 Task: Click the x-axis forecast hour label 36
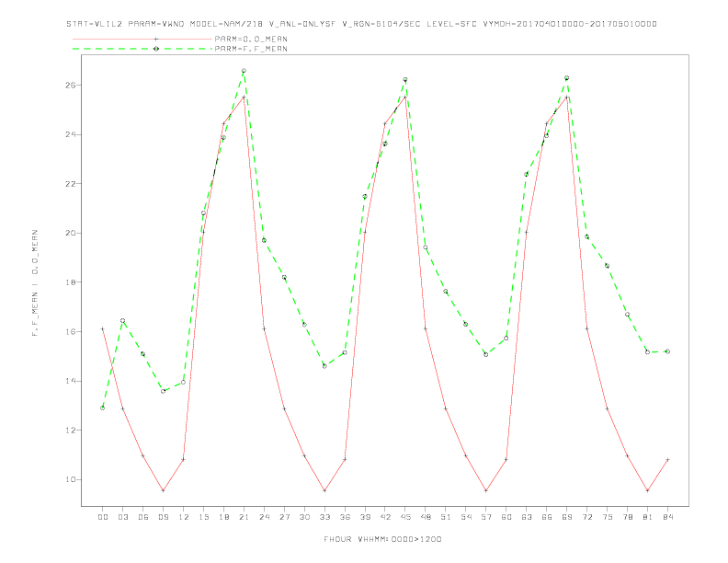(345, 517)
